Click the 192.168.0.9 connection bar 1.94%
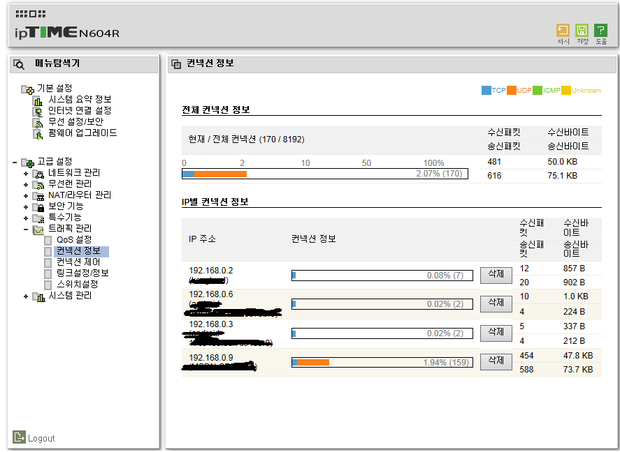The width and height of the screenshot is (620, 452). (x=382, y=363)
